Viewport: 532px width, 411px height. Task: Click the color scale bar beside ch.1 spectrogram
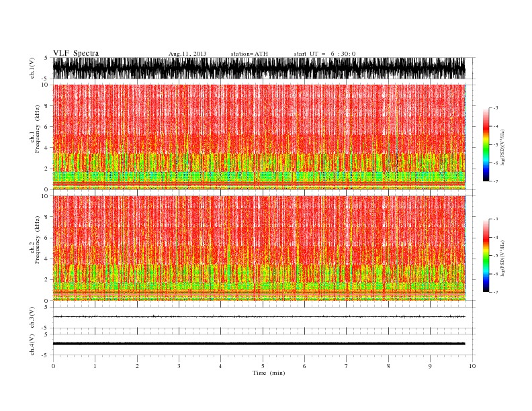coord(486,144)
